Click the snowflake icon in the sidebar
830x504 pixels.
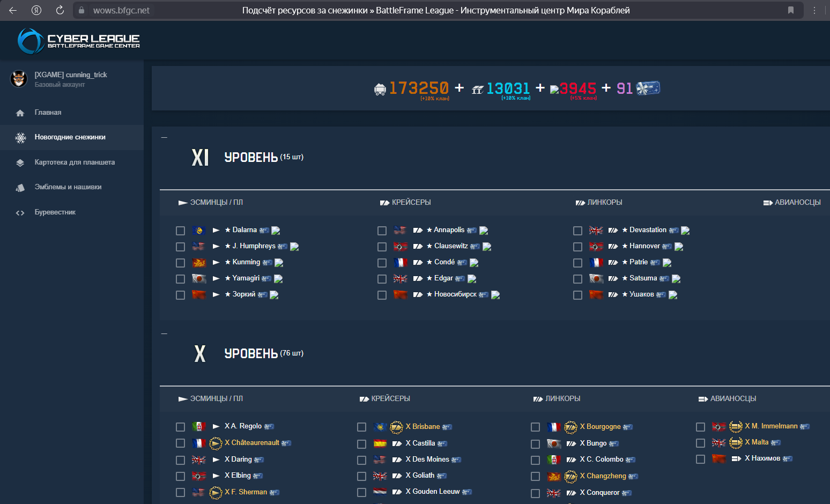point(20,138)
